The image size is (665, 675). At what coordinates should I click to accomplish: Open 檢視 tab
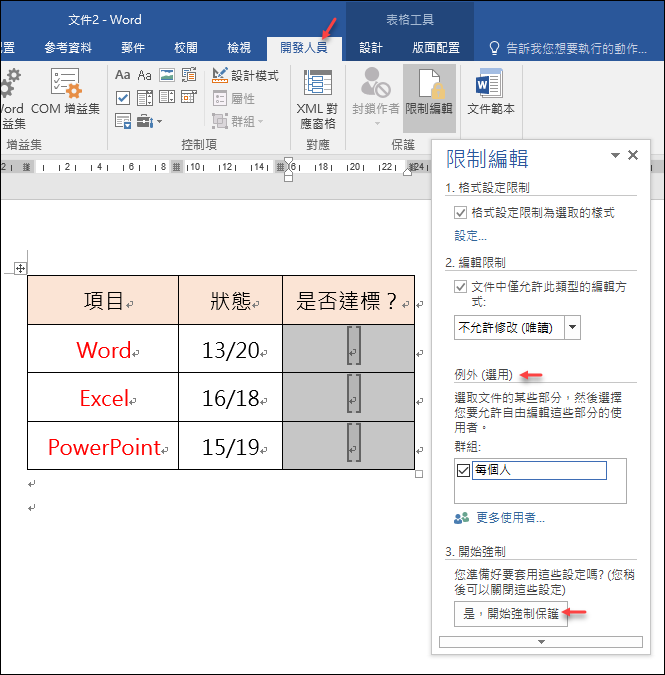pyautogui.click(x=239, y=47)
